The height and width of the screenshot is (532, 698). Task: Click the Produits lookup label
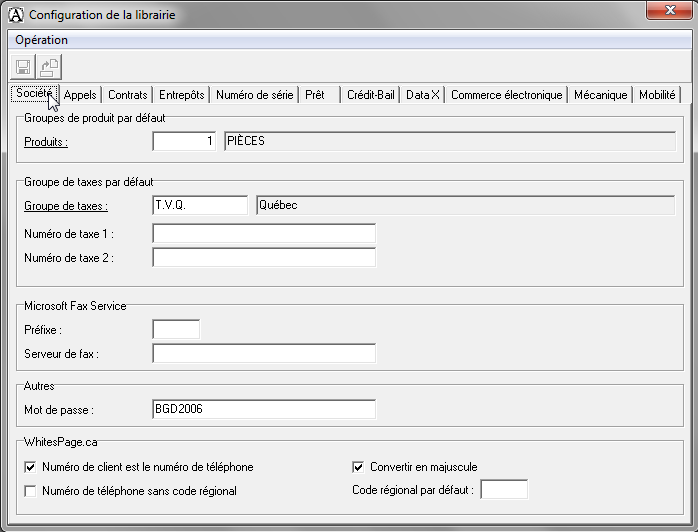(x=46, y=142)
